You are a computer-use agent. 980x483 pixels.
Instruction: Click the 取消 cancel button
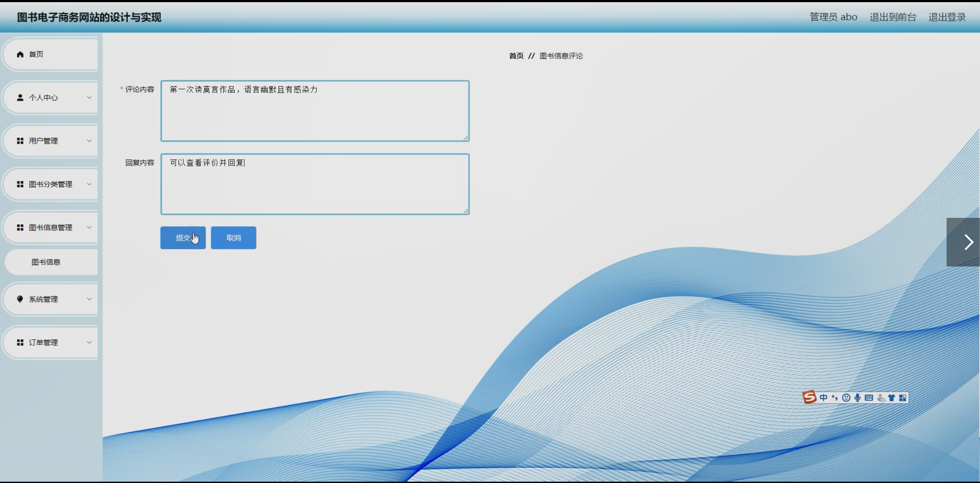point(233,238)
